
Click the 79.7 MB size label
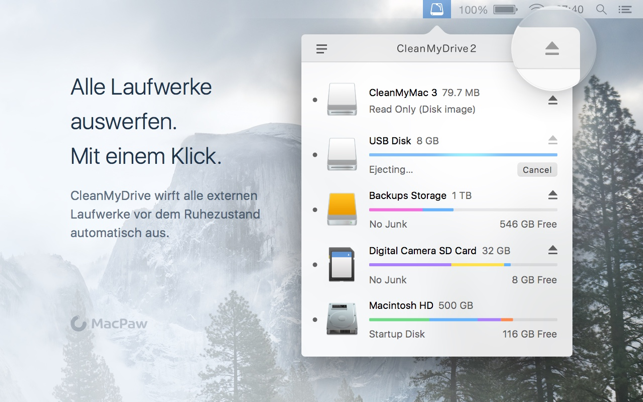pos(461,93)
